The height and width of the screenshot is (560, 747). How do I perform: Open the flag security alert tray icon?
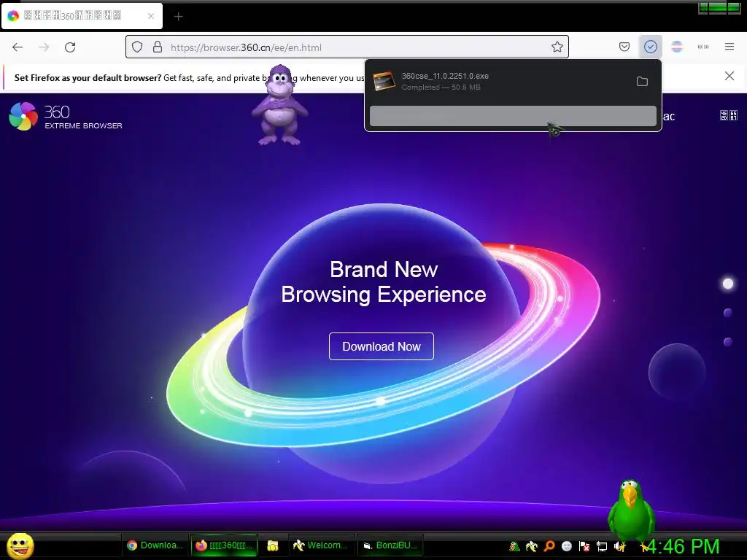click(x=584, y=546)
